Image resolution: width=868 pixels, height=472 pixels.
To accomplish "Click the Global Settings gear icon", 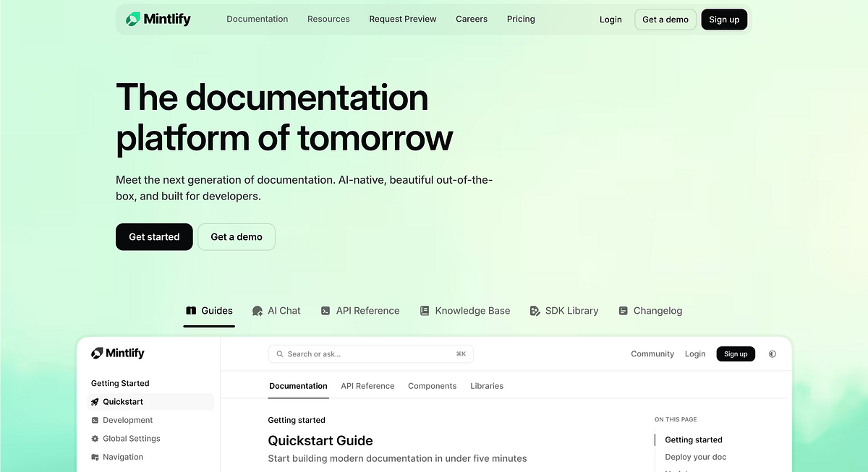I will [95, 438].
